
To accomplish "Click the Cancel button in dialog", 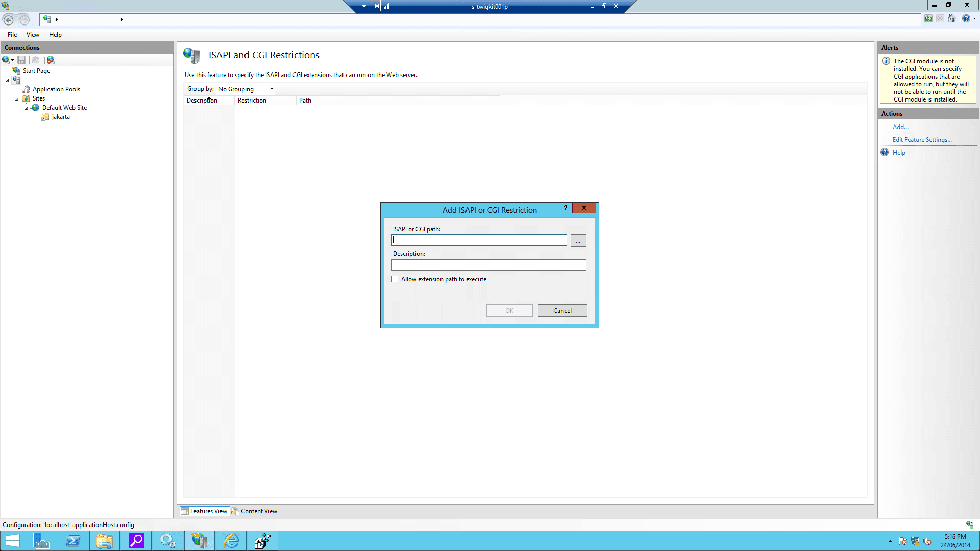I will pyautogui.click(x=562, y=311).
